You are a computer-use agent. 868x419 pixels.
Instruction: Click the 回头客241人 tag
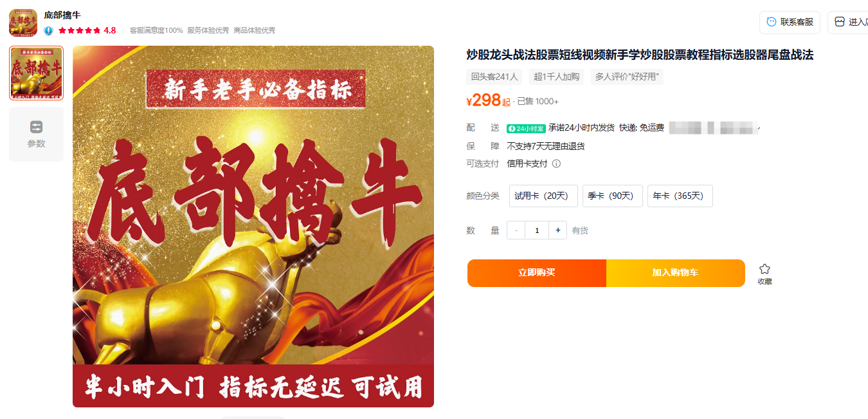494,77
